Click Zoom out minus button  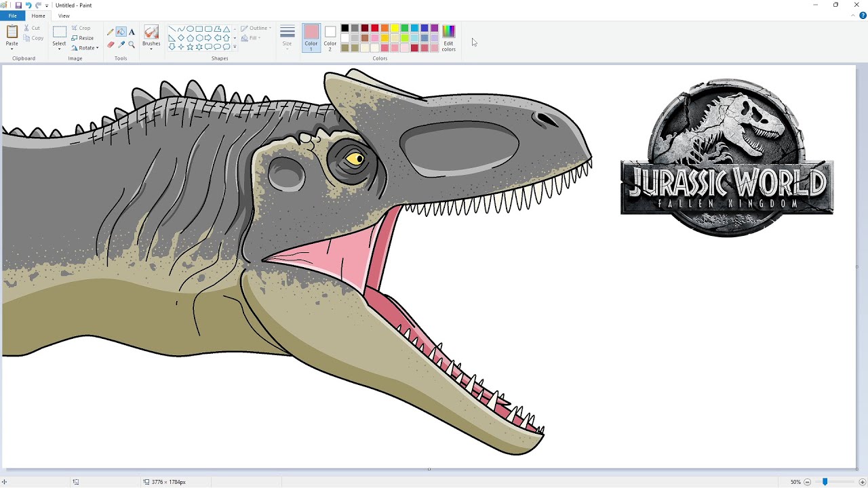click(807, 482)
